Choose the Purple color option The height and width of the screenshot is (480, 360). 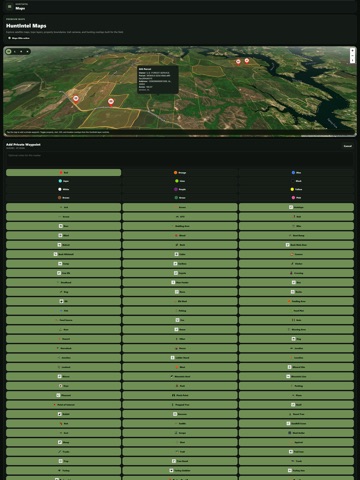tap(180, 189)
